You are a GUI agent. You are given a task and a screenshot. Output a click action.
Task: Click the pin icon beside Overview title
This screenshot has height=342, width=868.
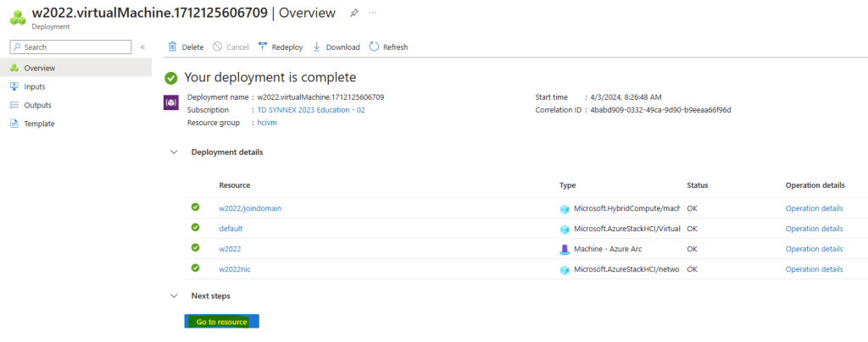click(353, 13)
